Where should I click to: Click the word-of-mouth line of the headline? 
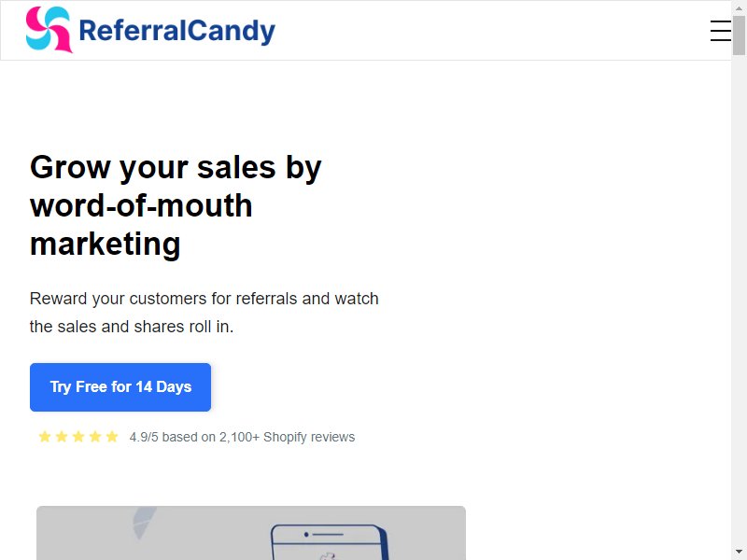click(x=141, y=205)
